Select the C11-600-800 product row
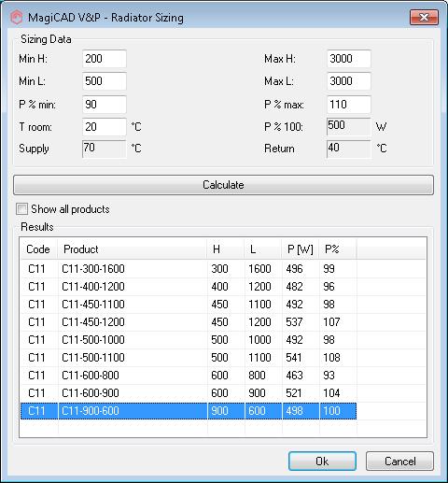 click(x=189, y=376)
